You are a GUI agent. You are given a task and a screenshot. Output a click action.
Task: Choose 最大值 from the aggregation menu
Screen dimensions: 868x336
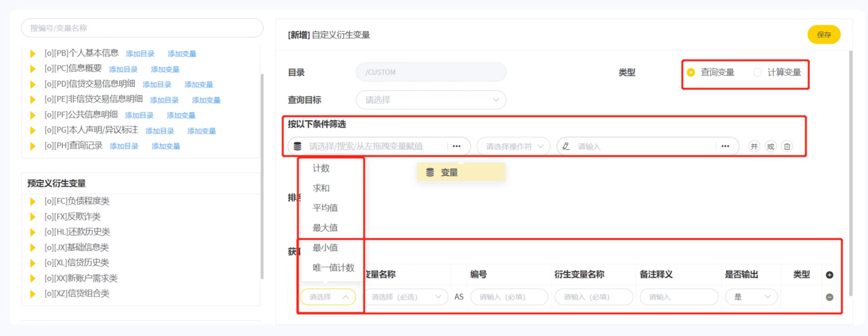pos(325,228)
